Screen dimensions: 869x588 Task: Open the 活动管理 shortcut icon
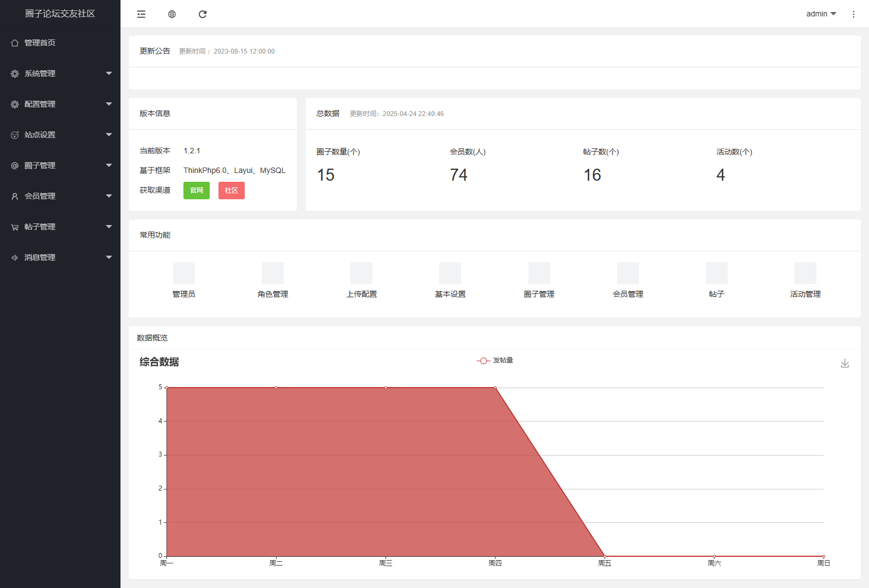pyautogui.click(x=805, y=273)
